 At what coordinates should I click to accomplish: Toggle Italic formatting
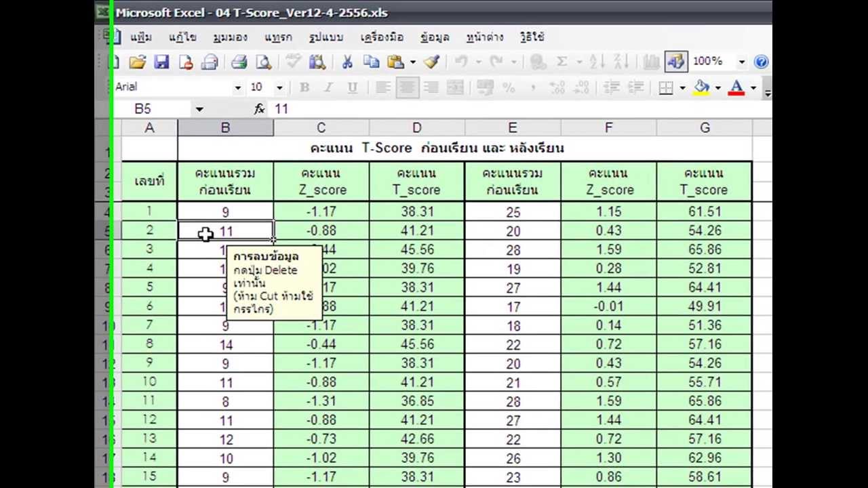pos(328,87)
